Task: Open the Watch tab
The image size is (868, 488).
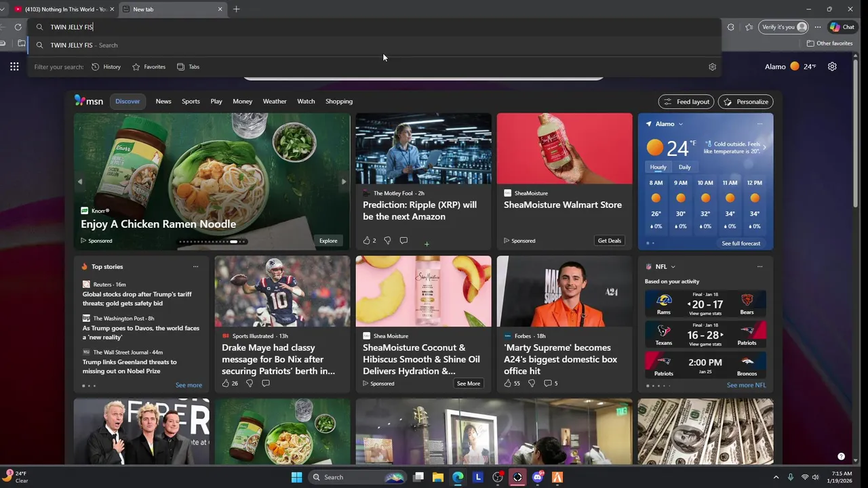Action: point(306,101)
